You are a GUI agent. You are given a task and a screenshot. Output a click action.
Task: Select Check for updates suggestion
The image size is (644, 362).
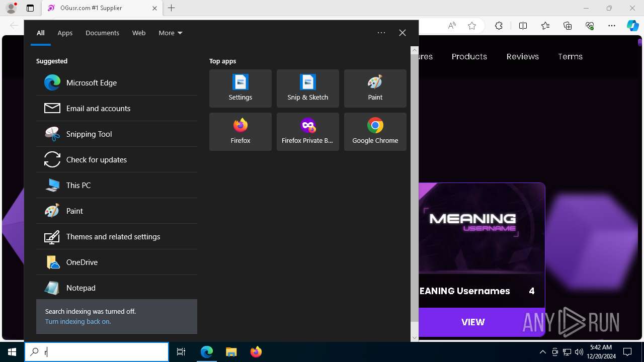pos(117,159)
